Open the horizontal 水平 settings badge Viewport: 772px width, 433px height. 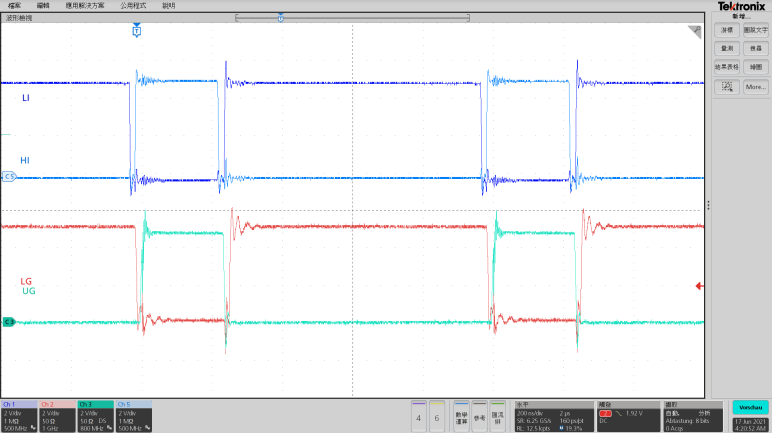552,415
